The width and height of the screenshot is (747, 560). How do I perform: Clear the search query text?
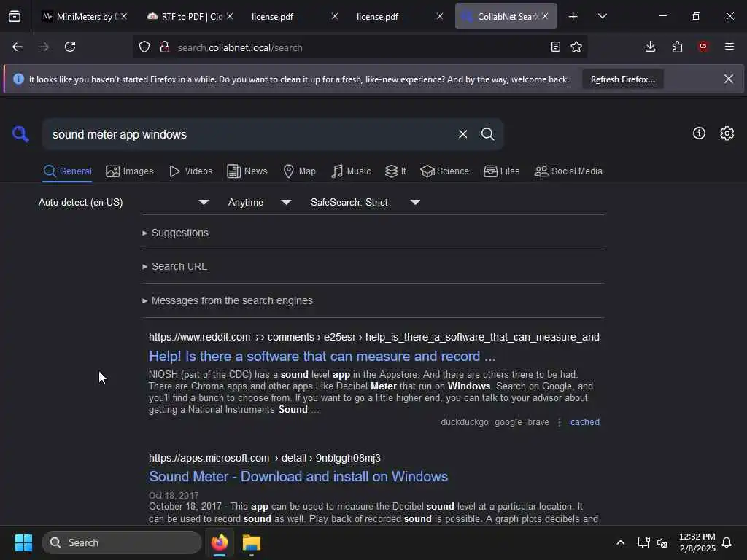click(x=462, y=134)
